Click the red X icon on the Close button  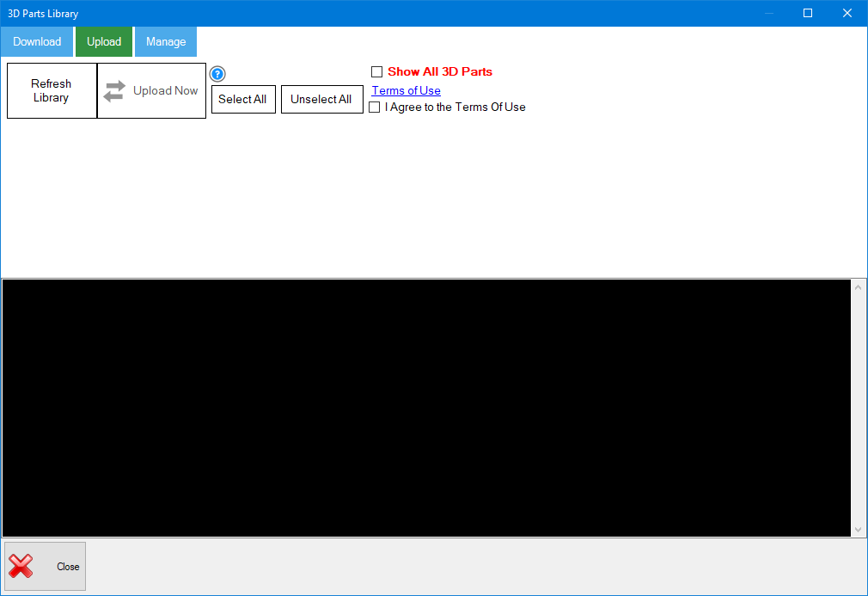click(x=22, y=566)
